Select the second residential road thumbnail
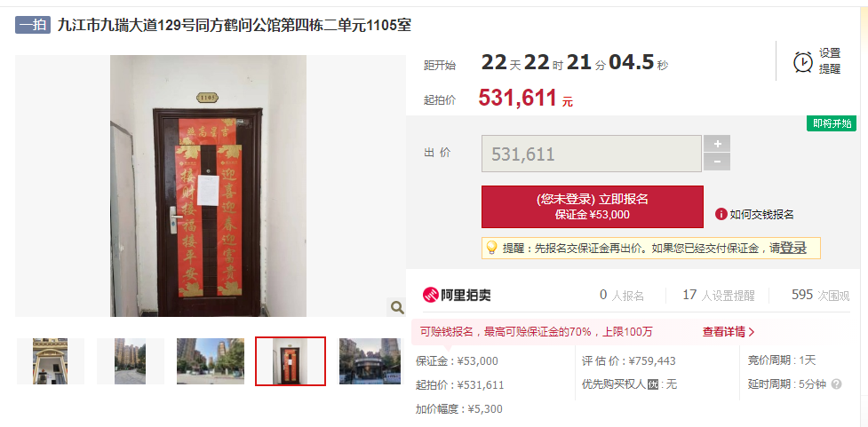The width and height of the screenshot is (868, 427). pyautogui.click(x=131, y=361)
